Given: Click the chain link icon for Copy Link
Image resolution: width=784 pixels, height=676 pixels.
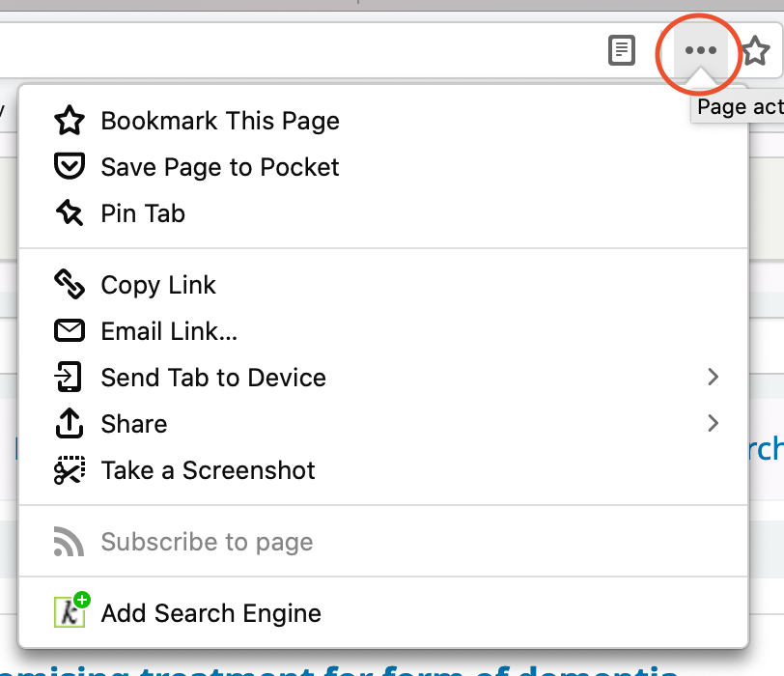Looking at the screenshot, I should click(x=70, y=285).
